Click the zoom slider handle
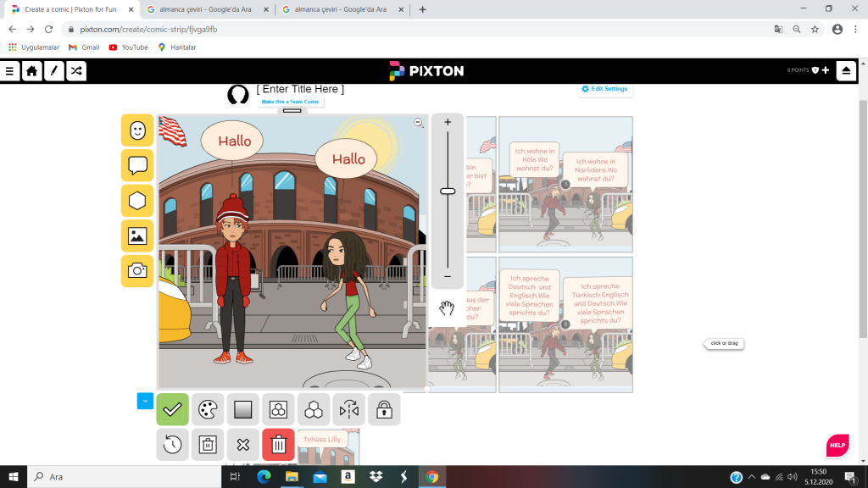The width and height of the screenshot is (868, 488). (448, 191)
